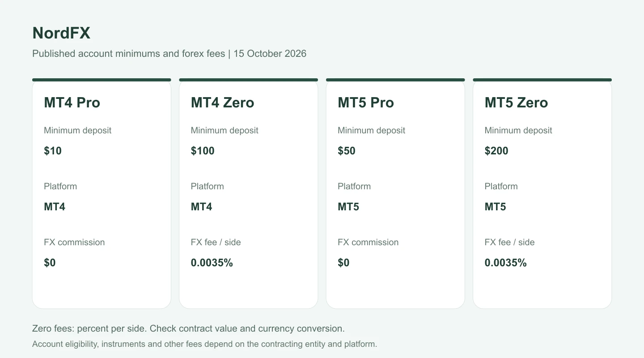Click the MT5 Pro card title
Screen dimensions: 644x358
click(x=366, y=102)
